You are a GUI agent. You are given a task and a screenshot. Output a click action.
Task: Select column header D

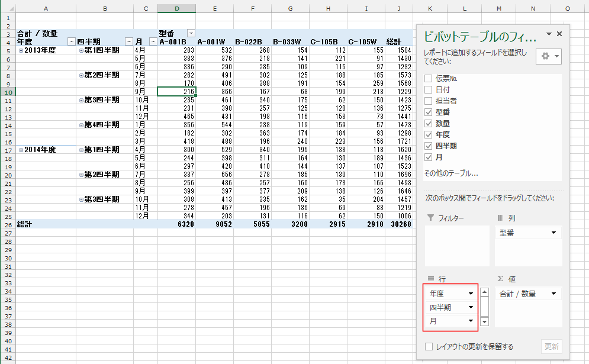pyautogui.click(x=176, y=9)
